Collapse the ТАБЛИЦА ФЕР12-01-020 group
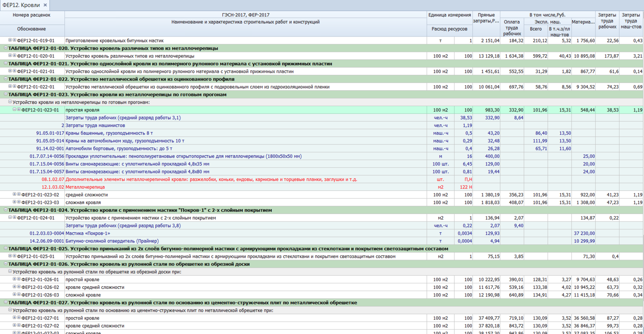The width and height of the screenshot is (644, 334). (6, 48)
